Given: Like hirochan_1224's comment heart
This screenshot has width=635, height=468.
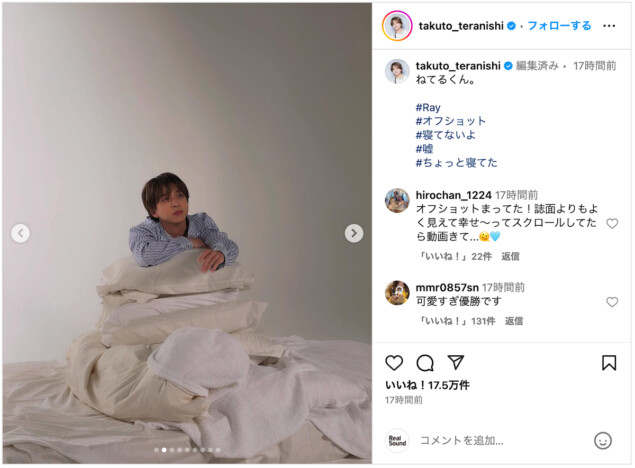Looking at the screenshot, I should [x=612, y=223].
